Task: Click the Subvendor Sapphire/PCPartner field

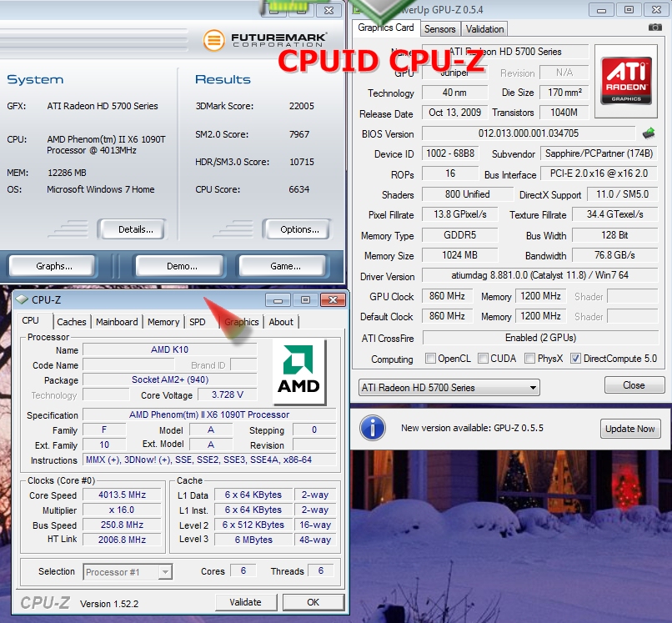Action: [599, 153]
